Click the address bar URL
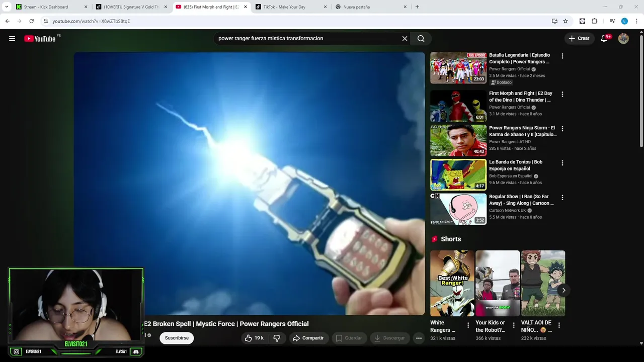644x362 pixels. coord(91,21)
